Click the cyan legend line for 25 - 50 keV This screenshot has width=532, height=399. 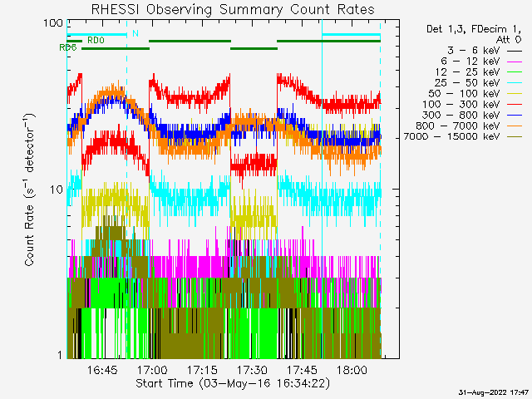pyautogui.click(x=515, y=83)
